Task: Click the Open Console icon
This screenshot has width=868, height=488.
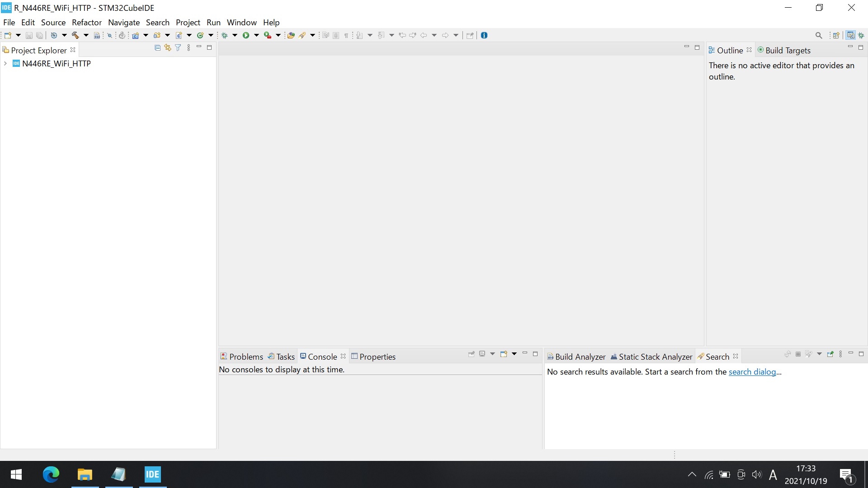Action: [503, 354]
